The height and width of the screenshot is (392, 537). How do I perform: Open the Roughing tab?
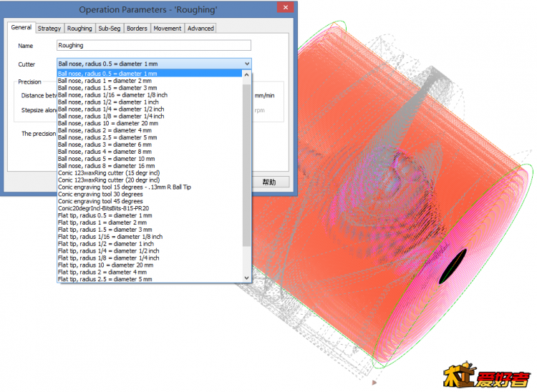[x=79, y=28]
